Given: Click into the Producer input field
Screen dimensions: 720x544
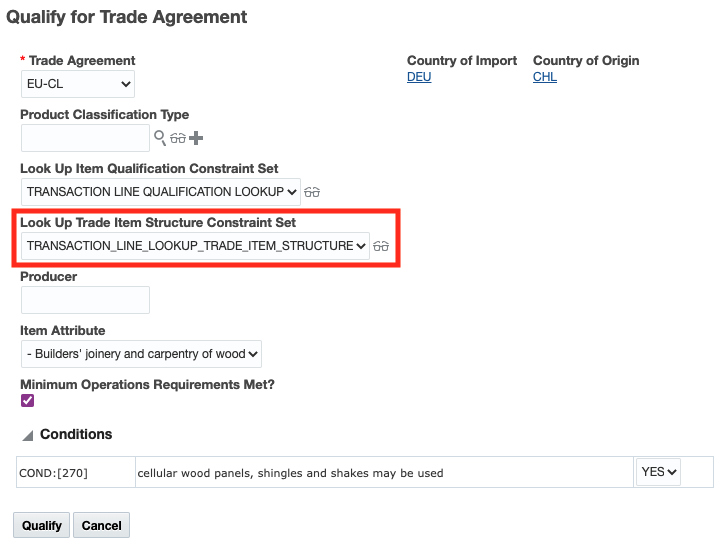Looking at the screenshot, I should click(85, 300).
